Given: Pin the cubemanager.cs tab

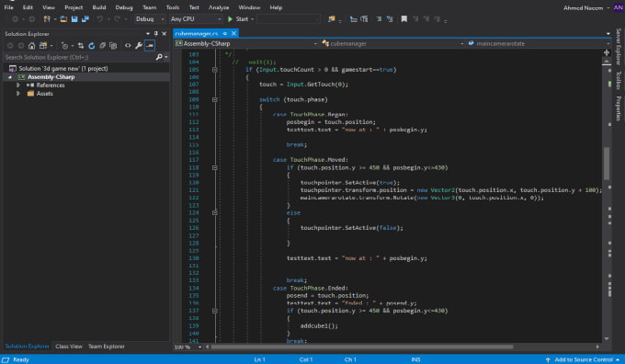Looking at the screenshot, I should pos(225,33).
